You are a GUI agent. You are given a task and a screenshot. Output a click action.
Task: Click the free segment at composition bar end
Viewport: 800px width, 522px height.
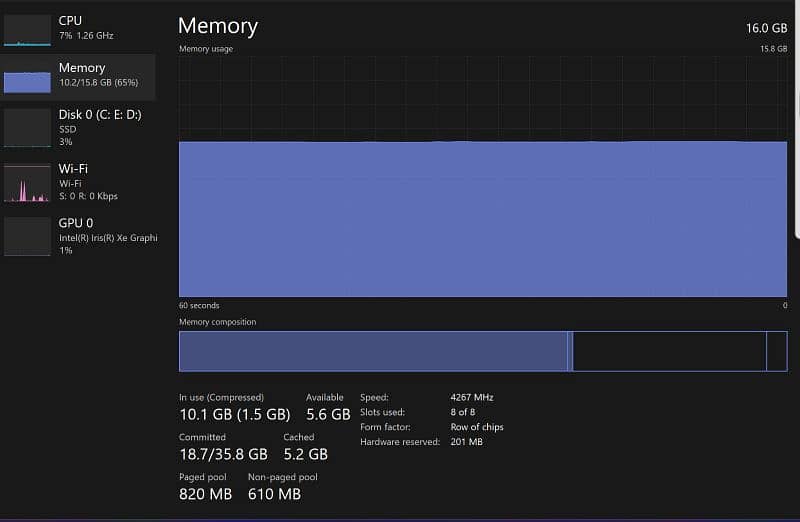[776, 351]
